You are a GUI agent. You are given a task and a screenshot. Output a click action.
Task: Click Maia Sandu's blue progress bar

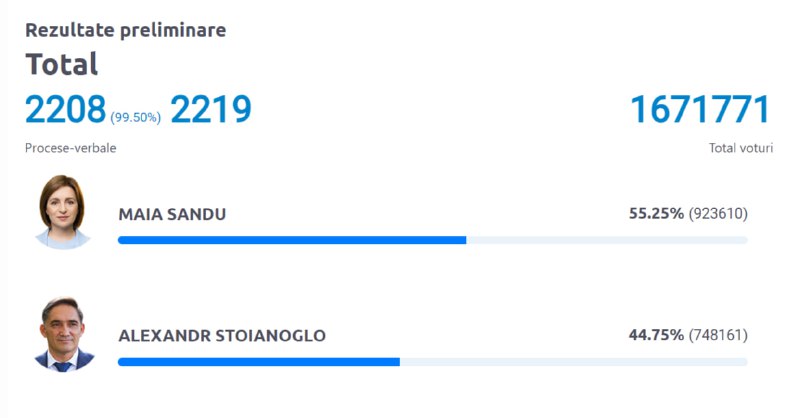[x=292, y=240]
